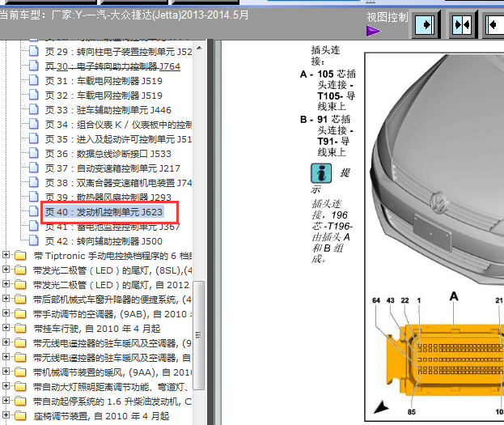Select 页 40 发动机控制单元 J623

(104, 212)
